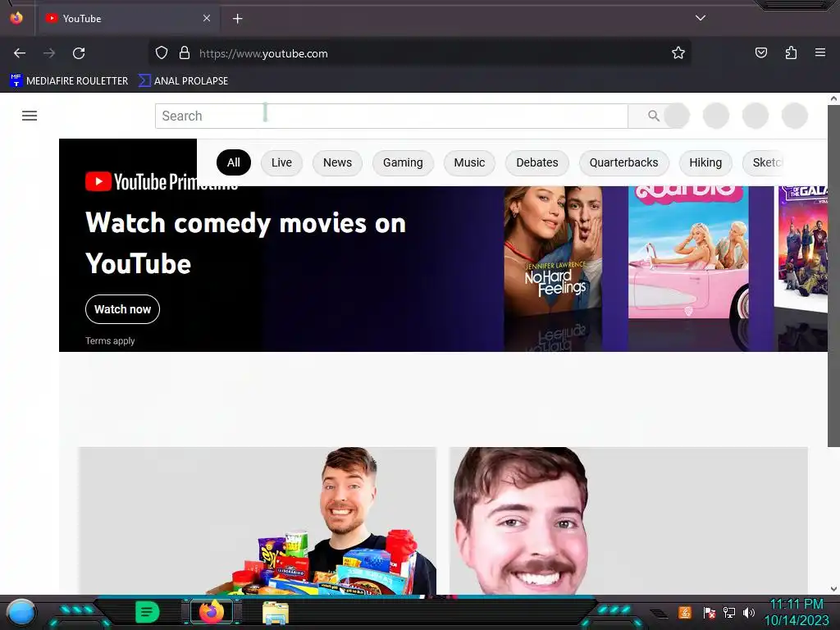The width and height of the screenshot is (840, 630).
Task: Click the orange Java tray icon
Action: click(x=685, y=612)
